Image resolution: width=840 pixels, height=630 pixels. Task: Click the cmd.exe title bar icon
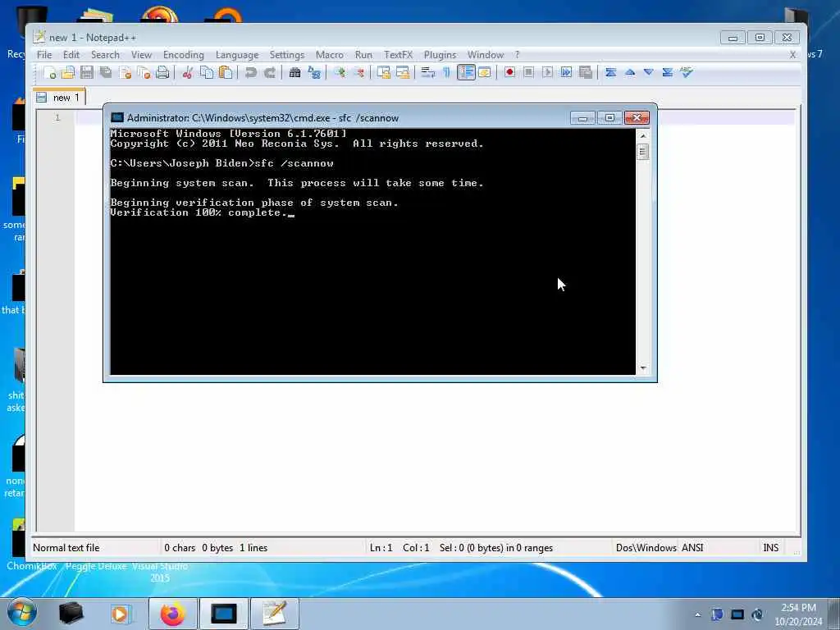pyautogui.click(x=116, y=118)
